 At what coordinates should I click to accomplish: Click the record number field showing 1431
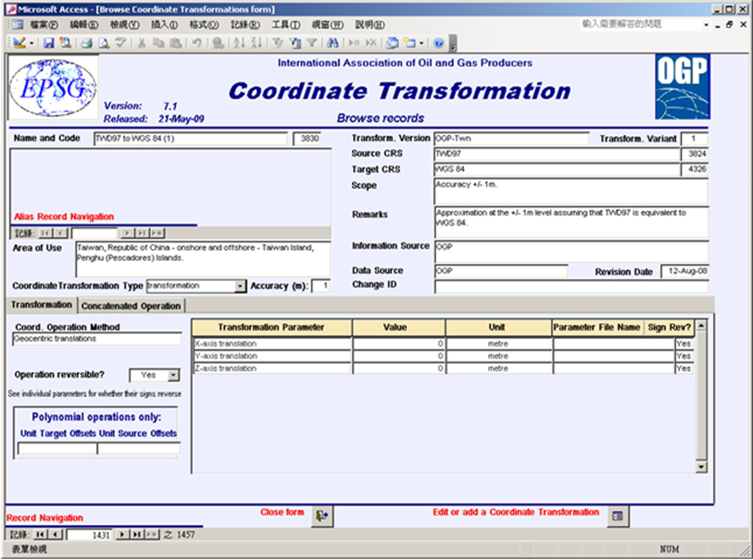[x=90, y=535]
